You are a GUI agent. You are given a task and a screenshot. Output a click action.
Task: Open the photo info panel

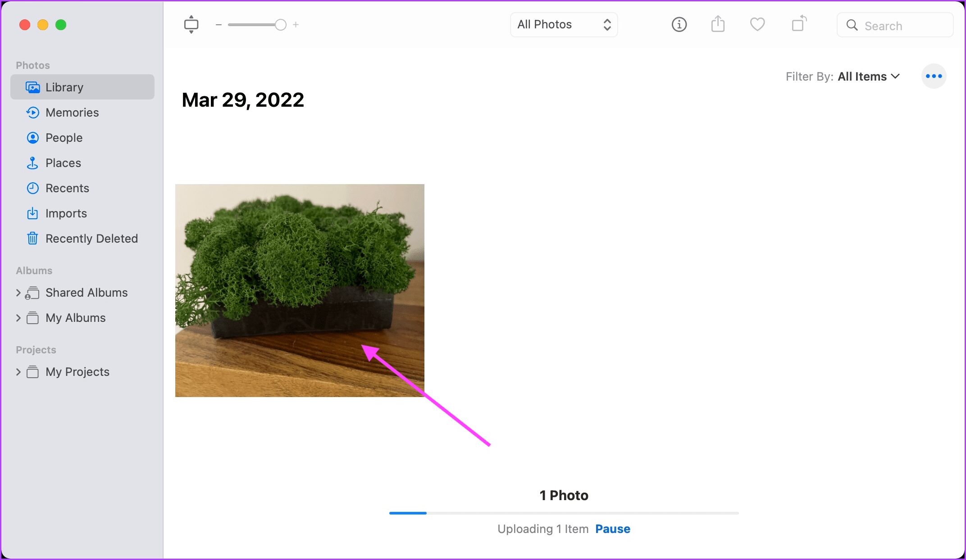(679, 25)
